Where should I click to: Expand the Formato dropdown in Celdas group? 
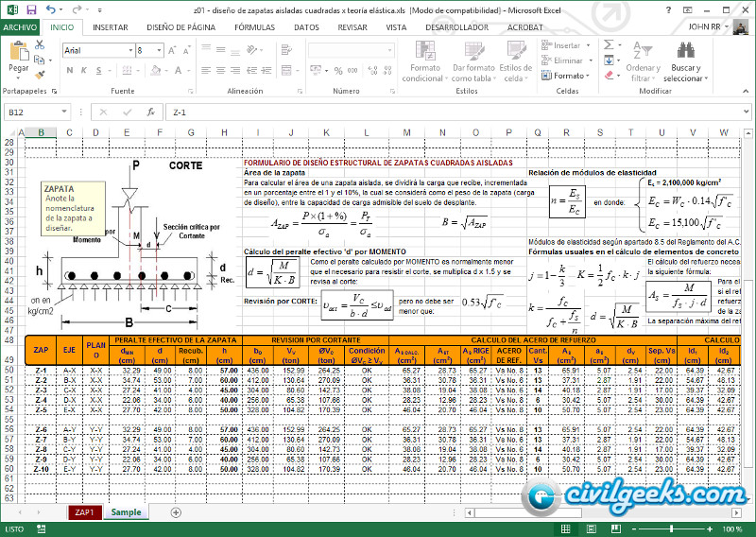(570, 76)
